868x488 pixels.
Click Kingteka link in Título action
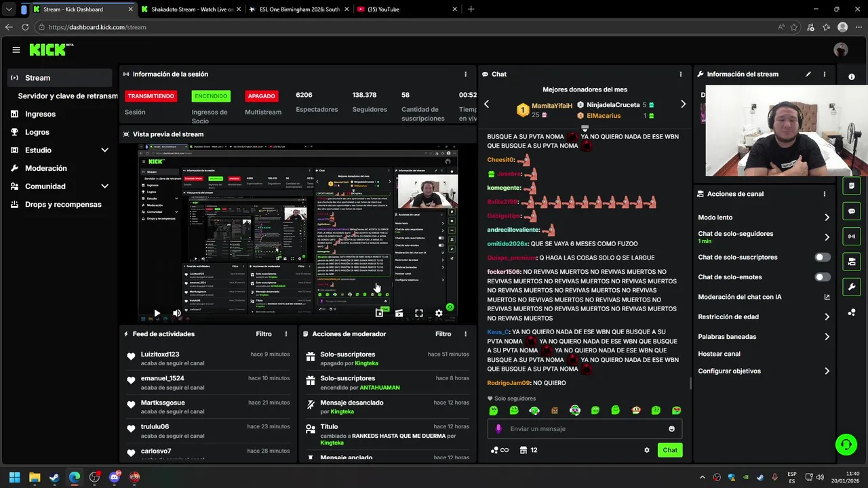[332, 443]
